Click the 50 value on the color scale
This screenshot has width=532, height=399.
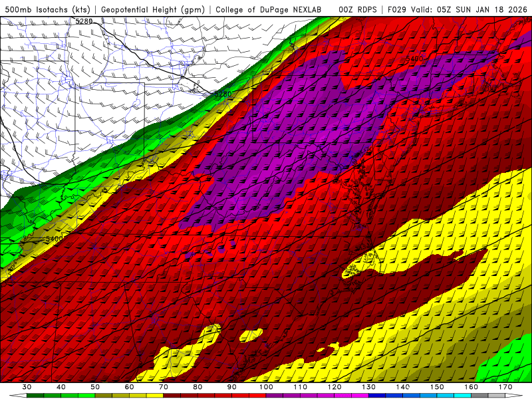pos(95,387)
